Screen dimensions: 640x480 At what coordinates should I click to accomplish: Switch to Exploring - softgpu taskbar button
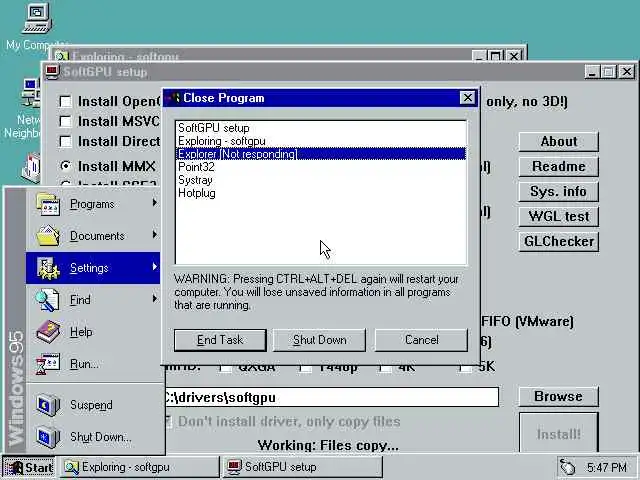(140, 467)
